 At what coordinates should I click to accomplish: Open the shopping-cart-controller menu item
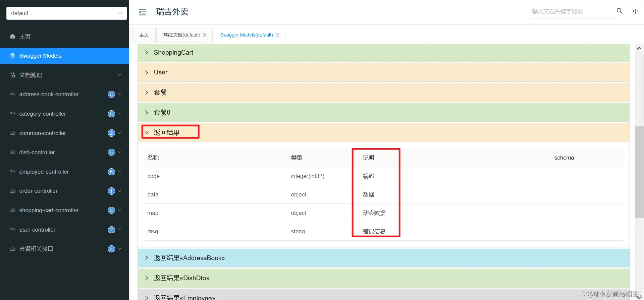point(64,210)
